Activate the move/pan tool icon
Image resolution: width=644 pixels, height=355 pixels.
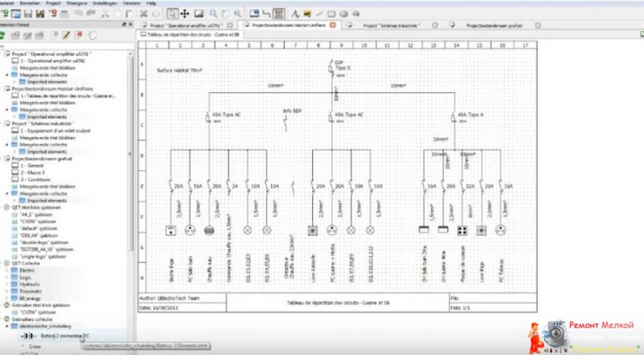click(x=186, y=13)
